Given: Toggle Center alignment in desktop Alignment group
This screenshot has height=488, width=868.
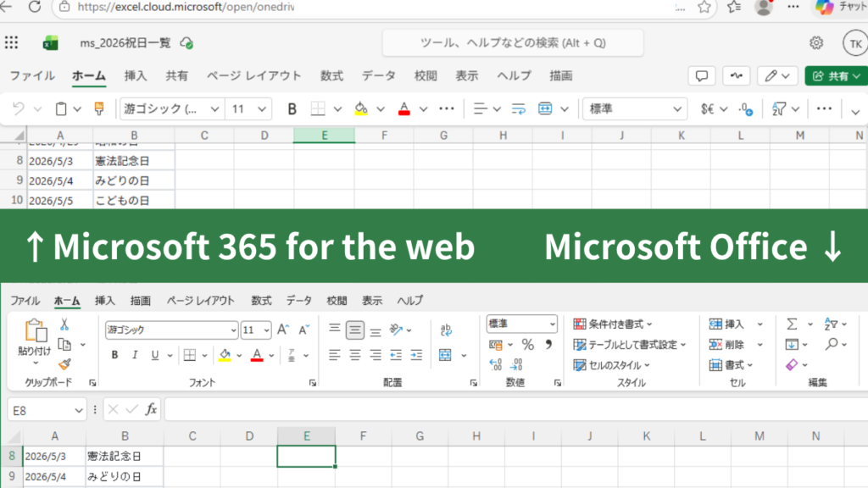Looking at the screenshot, I should [355, 355].
